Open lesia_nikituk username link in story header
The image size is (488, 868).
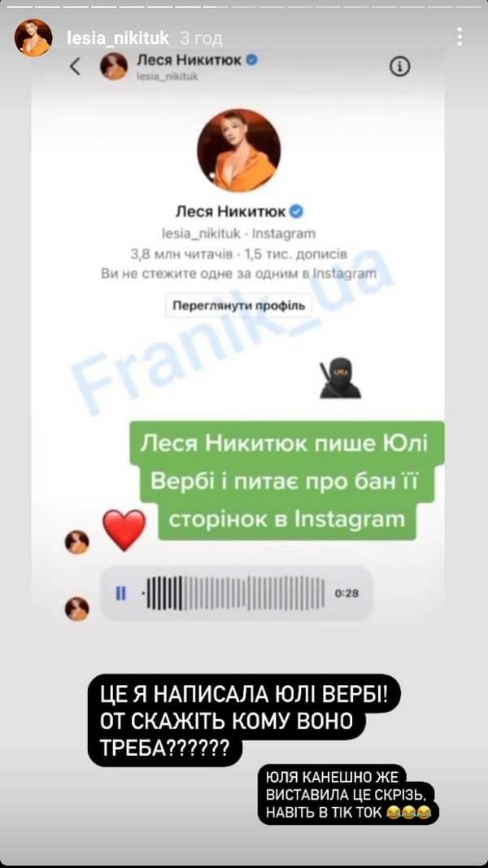117,37
